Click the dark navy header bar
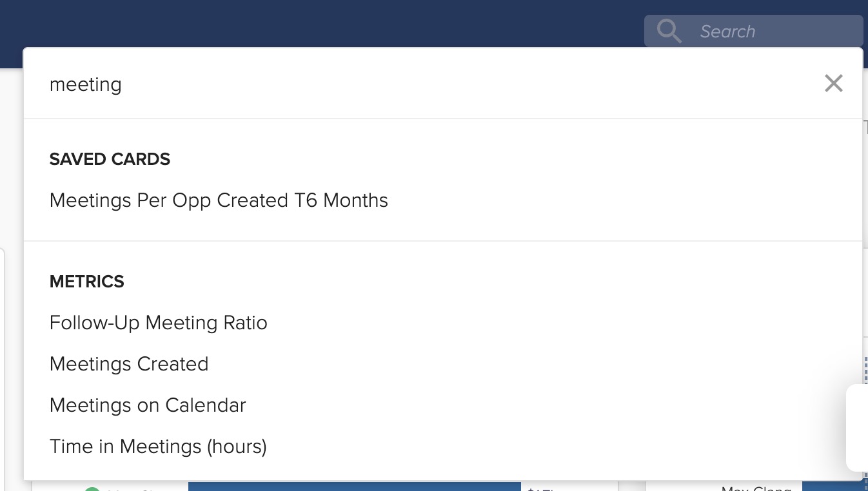 tap(322, 23)
